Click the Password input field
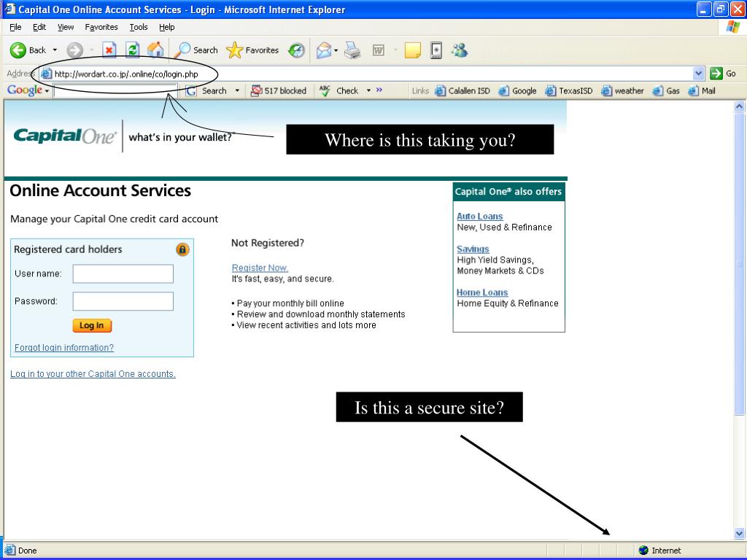Image resolution: width=747 pixels, height=560 pixels. [123, 301]
